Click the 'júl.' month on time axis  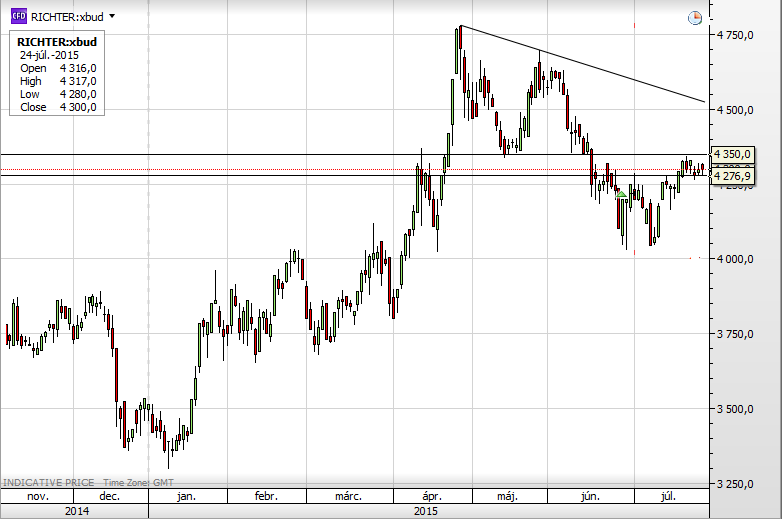(668, 497)
